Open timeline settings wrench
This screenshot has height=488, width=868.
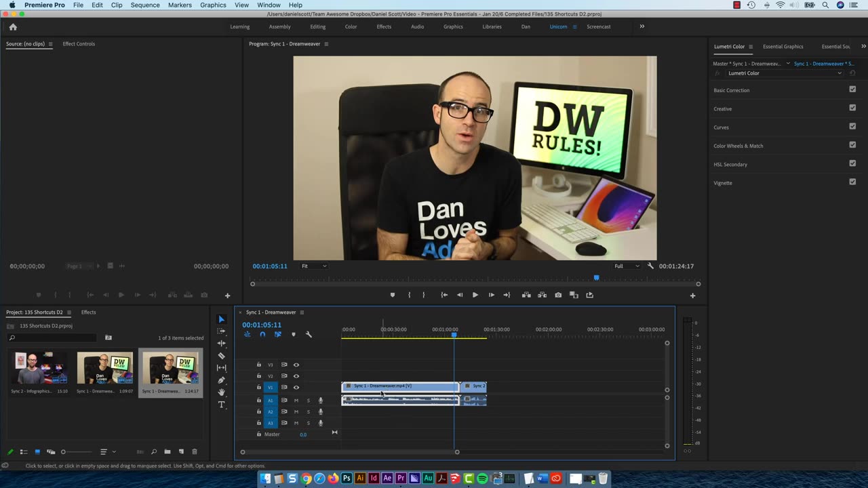(x=309, y=334)
